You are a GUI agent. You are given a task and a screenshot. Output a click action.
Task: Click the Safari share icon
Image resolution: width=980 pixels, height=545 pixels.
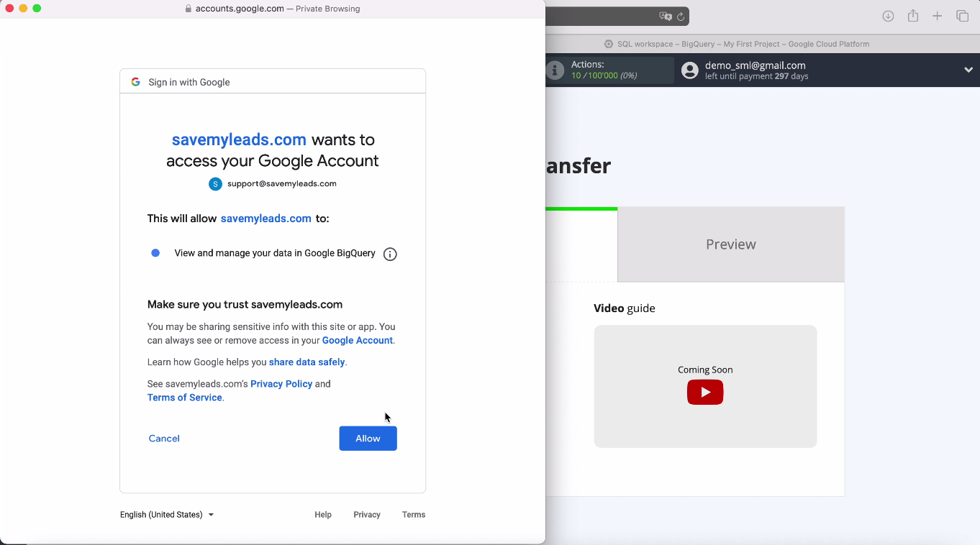tap(913, 15)
